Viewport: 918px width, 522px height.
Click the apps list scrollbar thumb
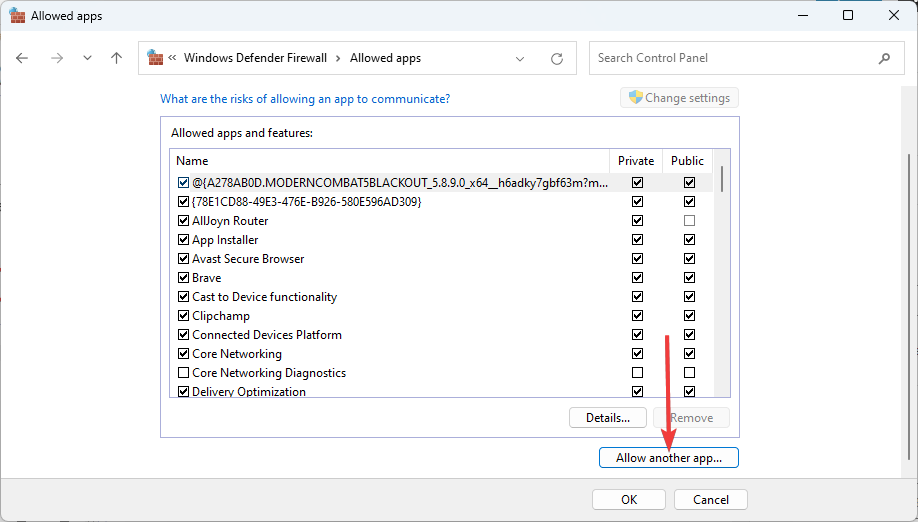pyautogui.click(x=722, y=179)
